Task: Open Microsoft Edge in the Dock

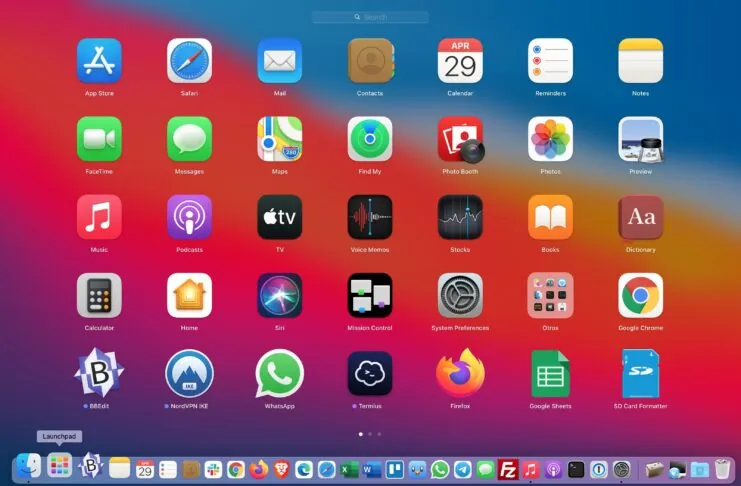Action: pyautogui.click(x=304, y=469)
